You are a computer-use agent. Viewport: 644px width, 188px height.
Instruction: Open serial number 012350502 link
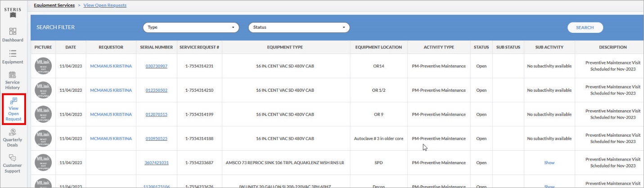point(156,90)
